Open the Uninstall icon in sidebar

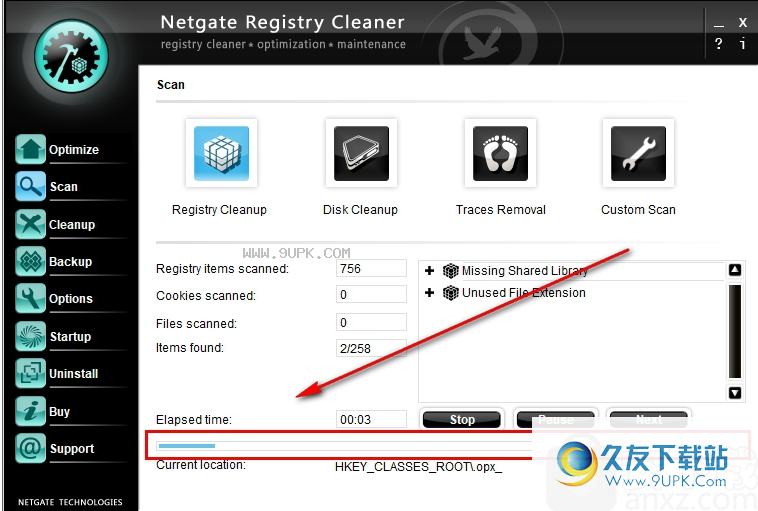point(30,373)
